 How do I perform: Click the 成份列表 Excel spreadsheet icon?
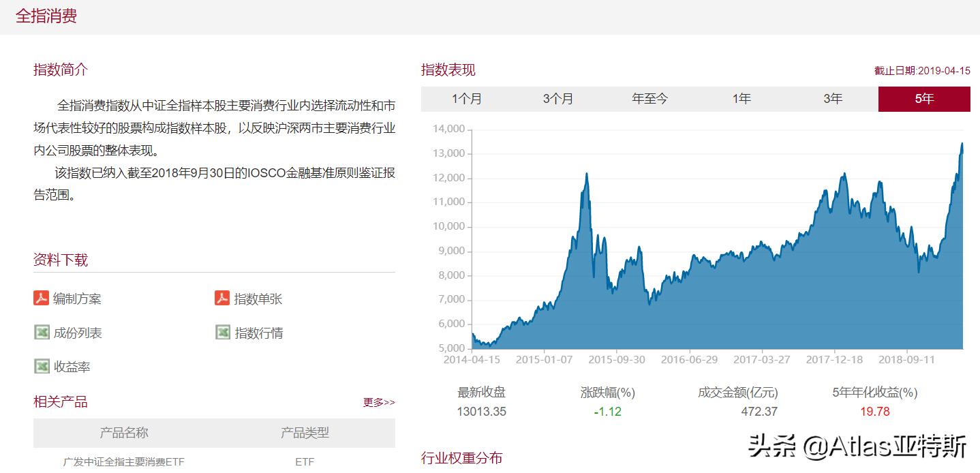tap(42, 332)
